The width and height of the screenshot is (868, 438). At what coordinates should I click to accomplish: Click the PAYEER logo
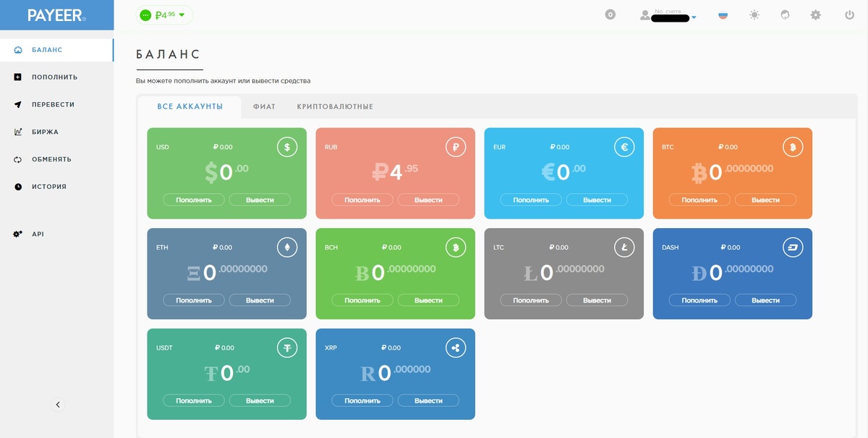tap(56, 15)
